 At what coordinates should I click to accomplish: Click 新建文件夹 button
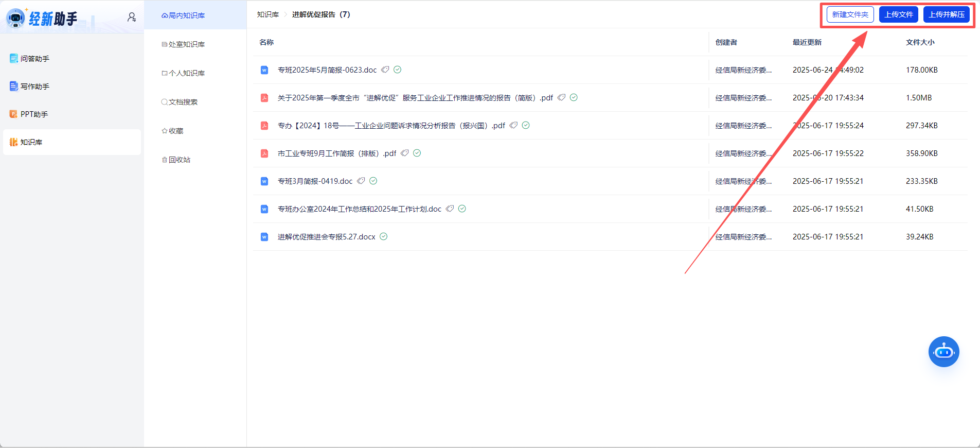click(850, 14)
